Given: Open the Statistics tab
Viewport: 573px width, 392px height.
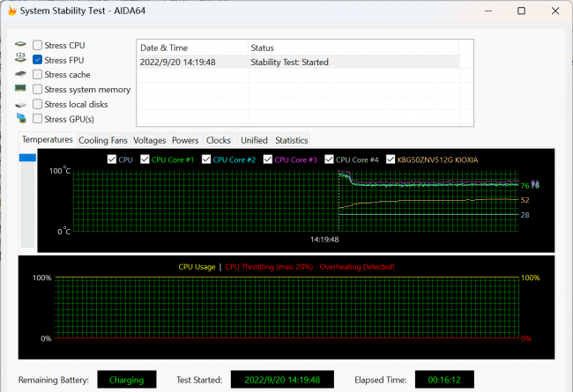Looking at the screenshot, I should (x=292, y=140).
